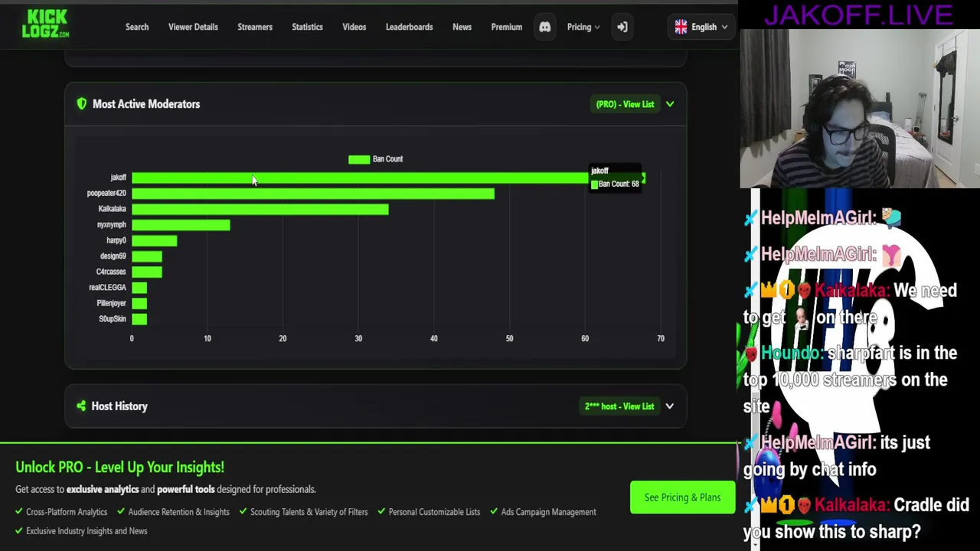Expand the Host History chevron
This screenshot has width=980, height=551.
coord(670,406)
